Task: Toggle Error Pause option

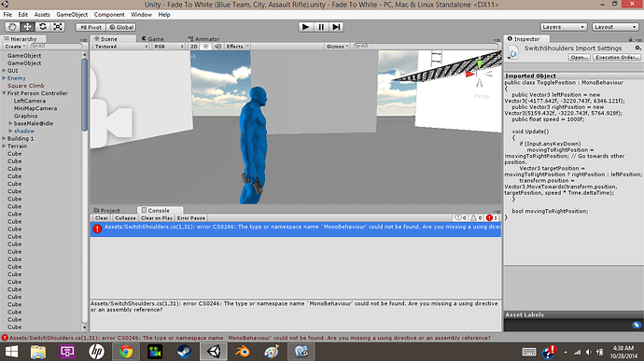Action: [x=191, y=218]
